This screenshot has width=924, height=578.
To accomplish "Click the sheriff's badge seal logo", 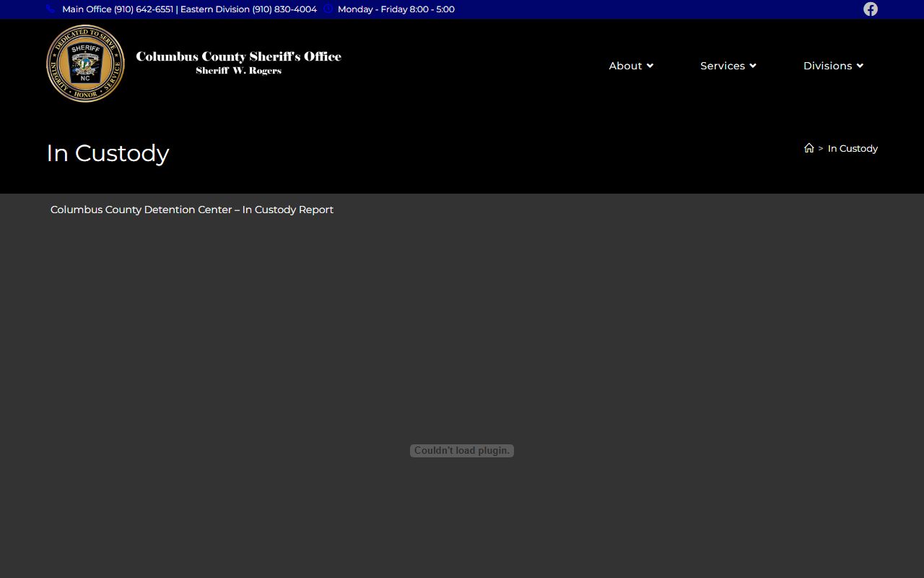I will [x=85, y=64].
